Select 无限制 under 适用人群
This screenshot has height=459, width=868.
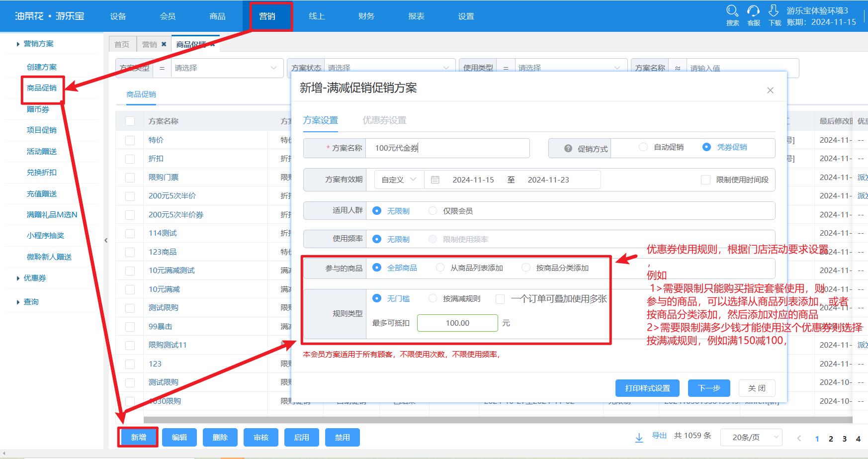(x=377, y=211)
